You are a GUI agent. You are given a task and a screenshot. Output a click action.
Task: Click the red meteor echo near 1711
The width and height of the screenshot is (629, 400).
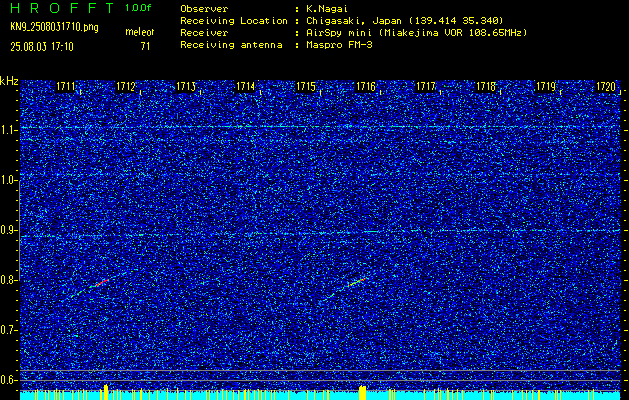click(x=102, y=282)
